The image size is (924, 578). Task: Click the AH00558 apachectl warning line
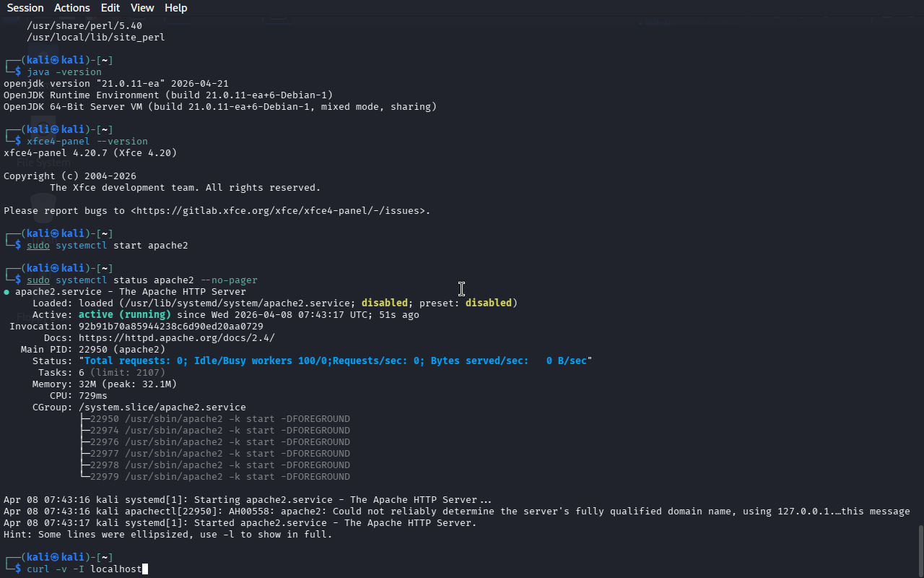(456, 512)
